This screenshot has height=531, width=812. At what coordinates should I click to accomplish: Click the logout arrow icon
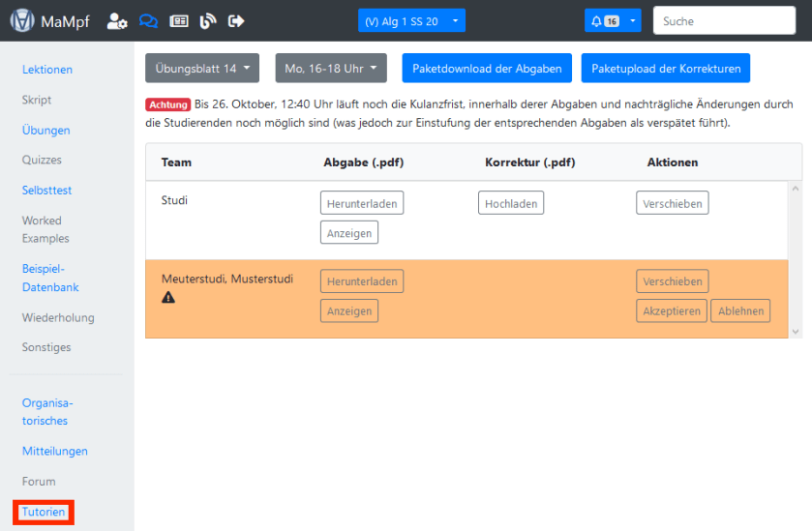coord(236,21)
